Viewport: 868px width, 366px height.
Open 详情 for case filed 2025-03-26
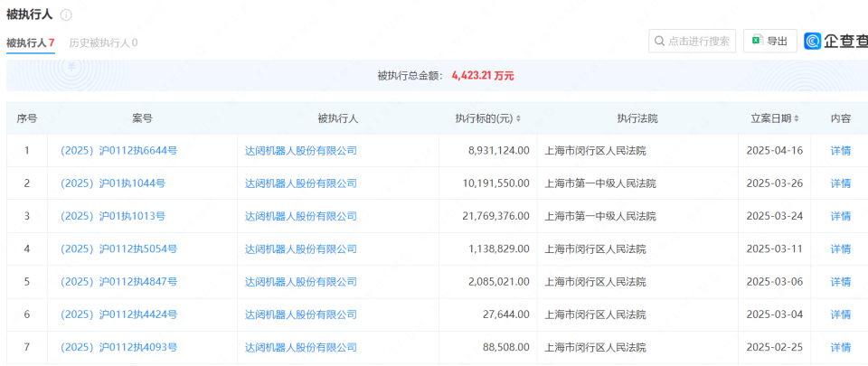tap(840, 183)
